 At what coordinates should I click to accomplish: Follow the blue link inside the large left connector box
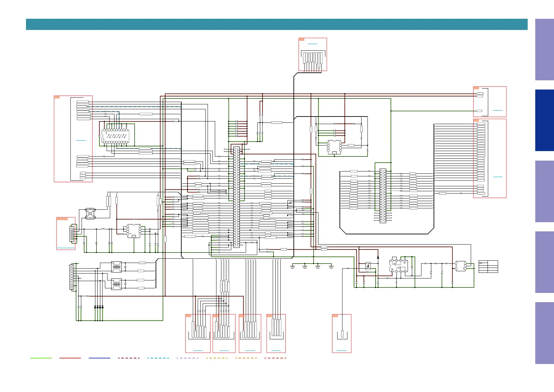pos(81,140)
